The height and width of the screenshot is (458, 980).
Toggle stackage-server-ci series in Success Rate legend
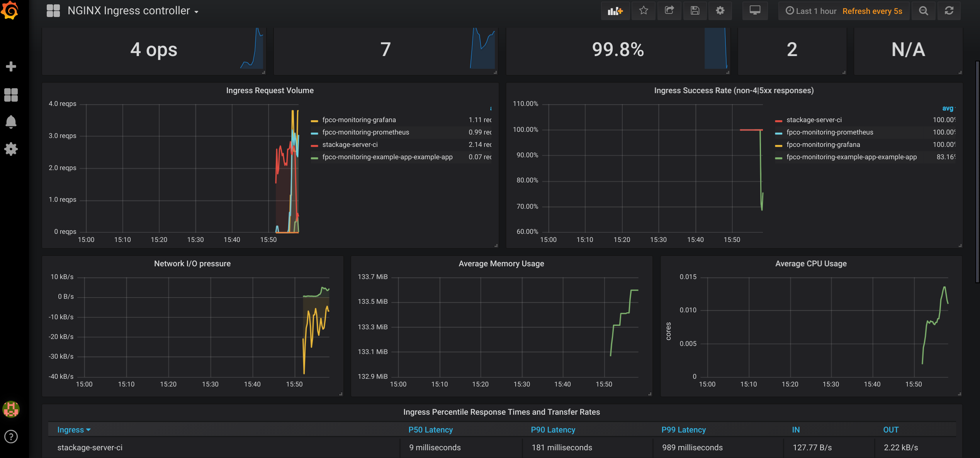pos(814,120)
